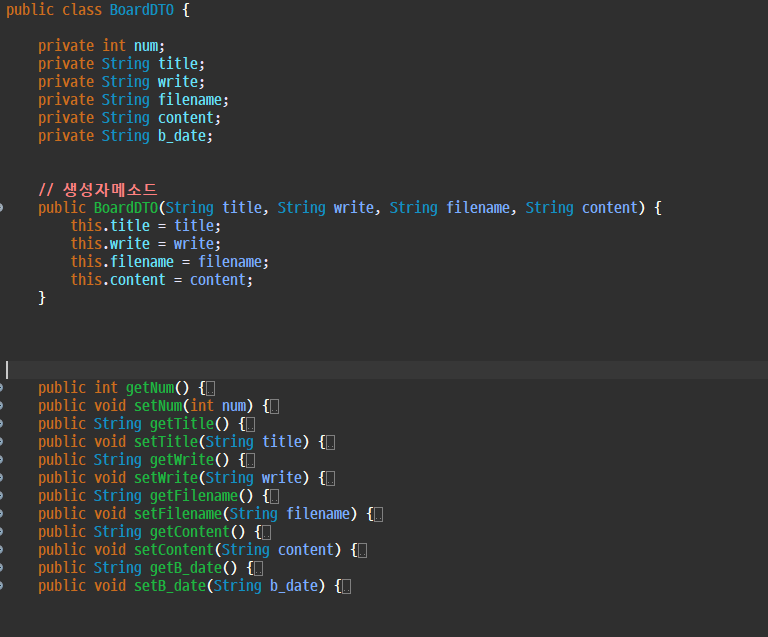Image resolution: width=768 pixels, height=637 pixels.
Task: Click the setFilename method name
Action: tap(178, 514)
